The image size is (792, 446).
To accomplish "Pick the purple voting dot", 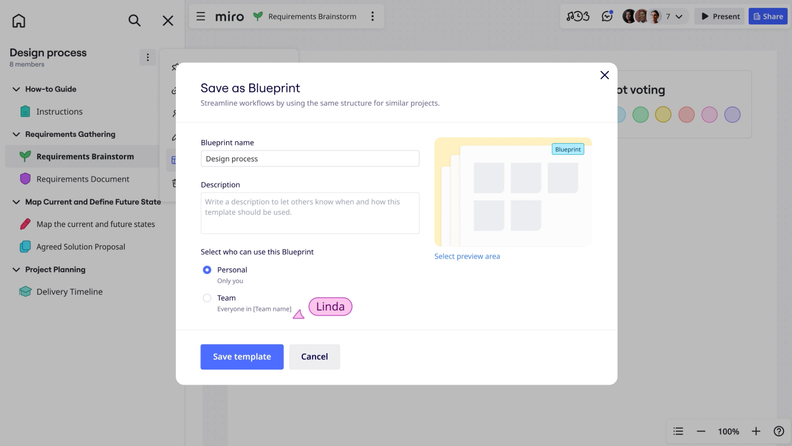I will point(732,115).
